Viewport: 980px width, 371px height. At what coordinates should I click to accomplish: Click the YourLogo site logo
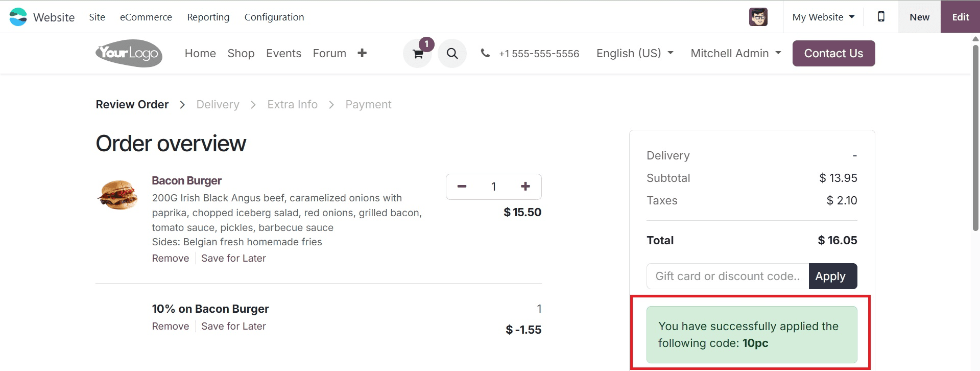pyautogui.click(x=128, y=53)
